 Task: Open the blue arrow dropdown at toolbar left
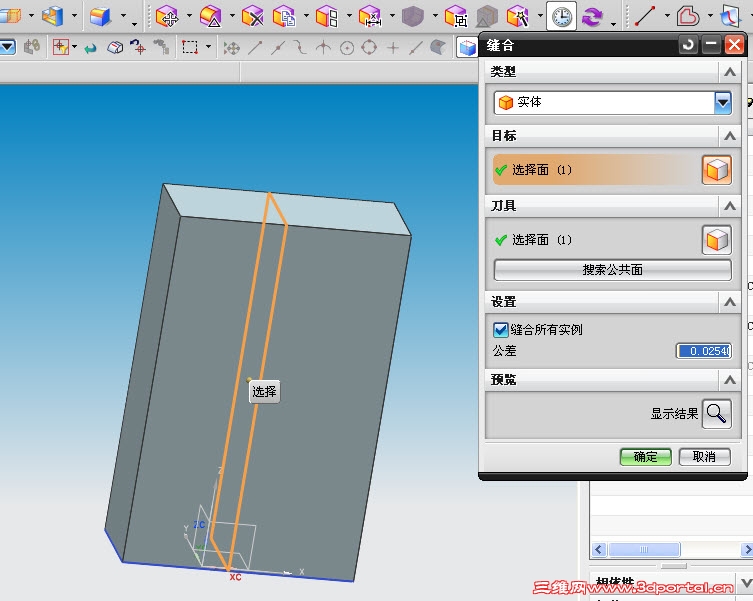pyautogui.click(x=8, y=47)
